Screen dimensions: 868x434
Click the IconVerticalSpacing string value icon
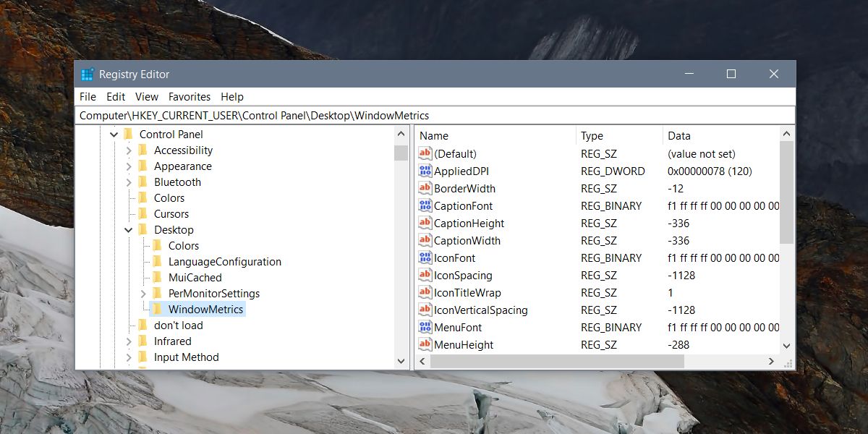pos(425,310)
